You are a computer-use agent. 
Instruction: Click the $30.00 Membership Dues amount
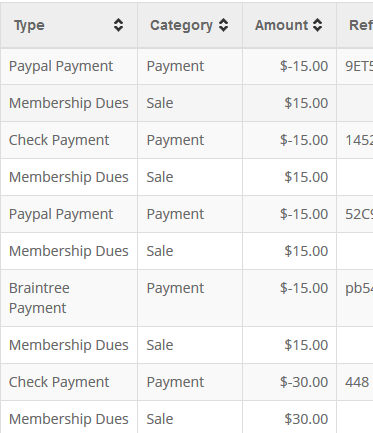[306, 419]
